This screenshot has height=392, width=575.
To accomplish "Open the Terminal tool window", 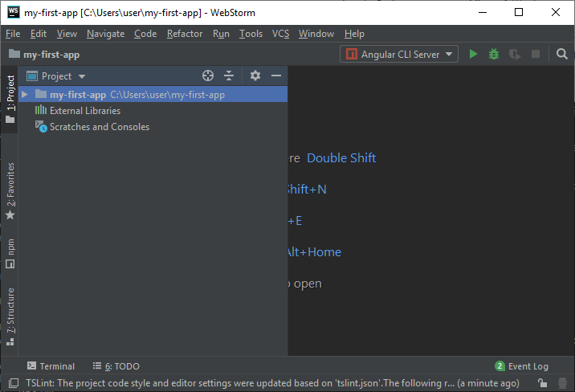I will coord(51,366).
